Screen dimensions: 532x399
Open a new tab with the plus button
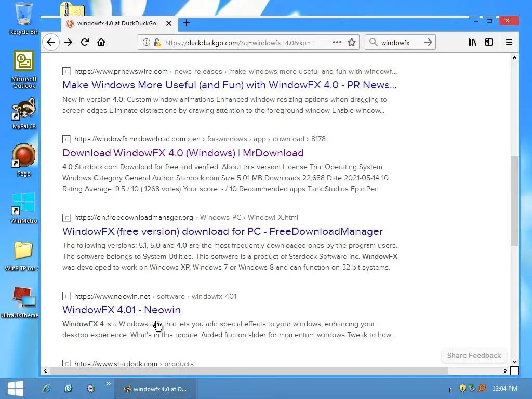point(187,23)
